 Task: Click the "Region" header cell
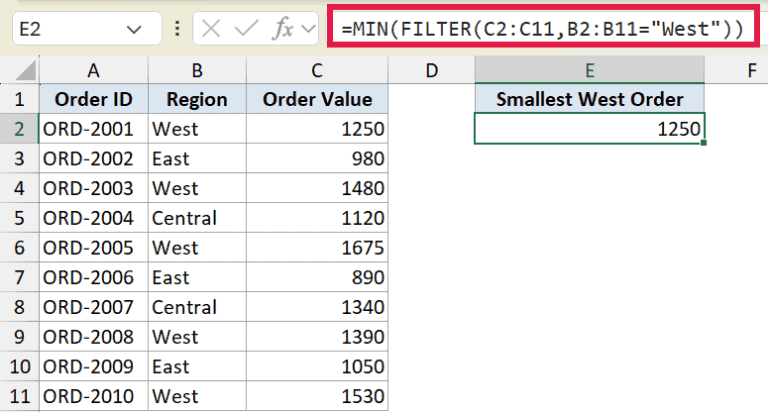197,99
